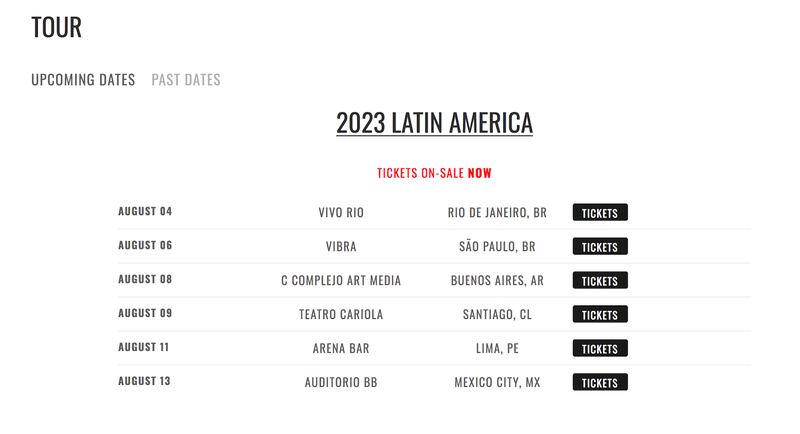This screenshot has width=800, height=434.
Task: Buy tickets for the Vivo Rio show
Action: coord(600,213)
